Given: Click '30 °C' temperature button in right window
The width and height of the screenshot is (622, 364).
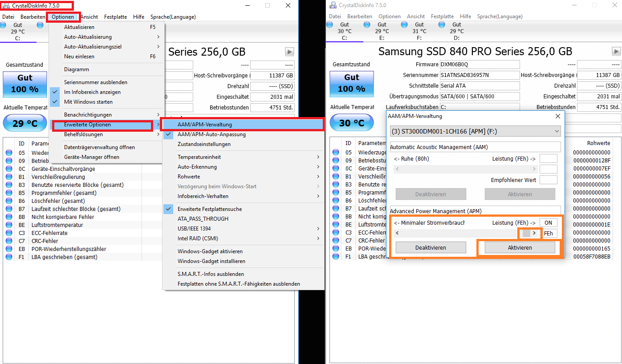Looking at the screenshot, I should point(351,123).
